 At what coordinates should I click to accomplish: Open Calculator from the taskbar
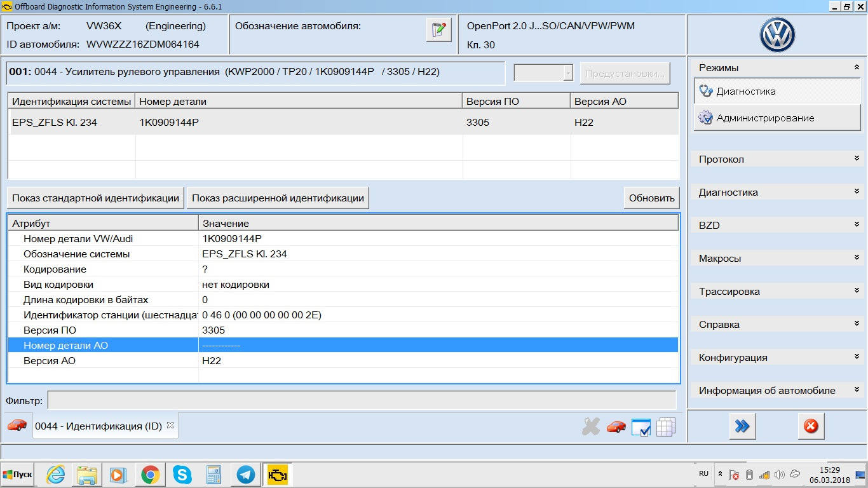[x=214, y=475]
